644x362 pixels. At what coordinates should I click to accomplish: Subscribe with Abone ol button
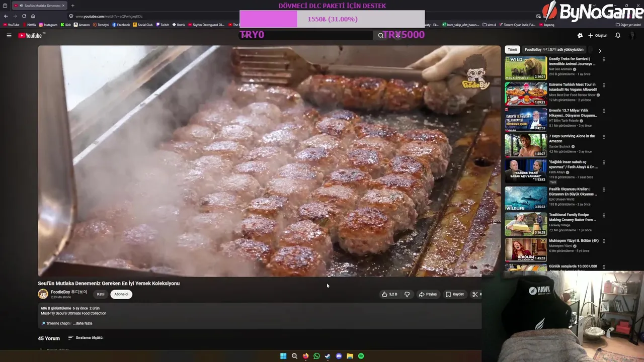[121, 294]
